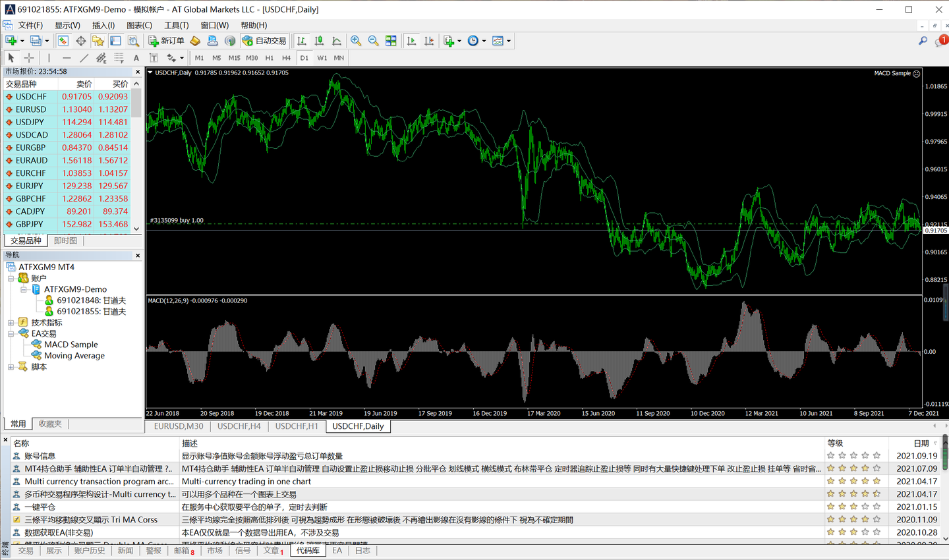
Task: Switch chart to bar chart mode
Action: click(302, 41)
